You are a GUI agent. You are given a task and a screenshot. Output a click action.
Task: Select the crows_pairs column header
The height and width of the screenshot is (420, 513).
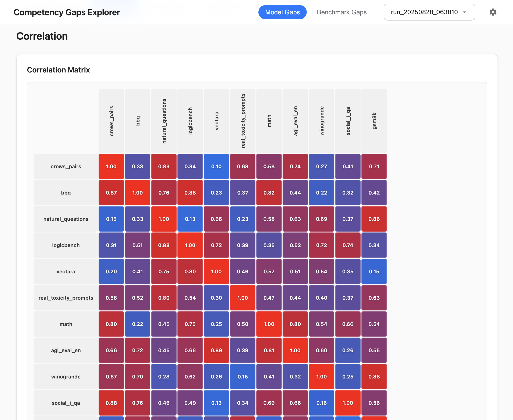(x=111, y=121)
